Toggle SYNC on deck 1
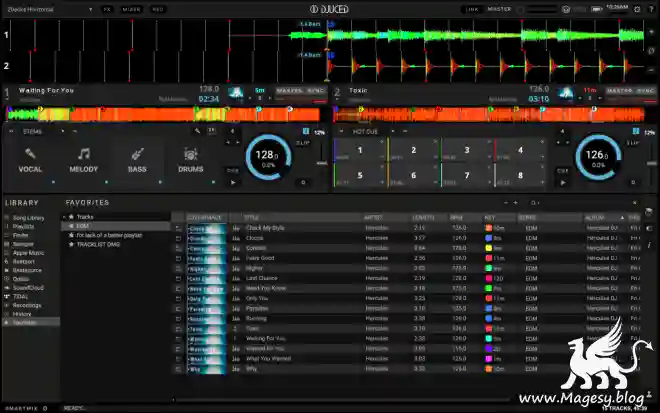 tap(316, 91)
